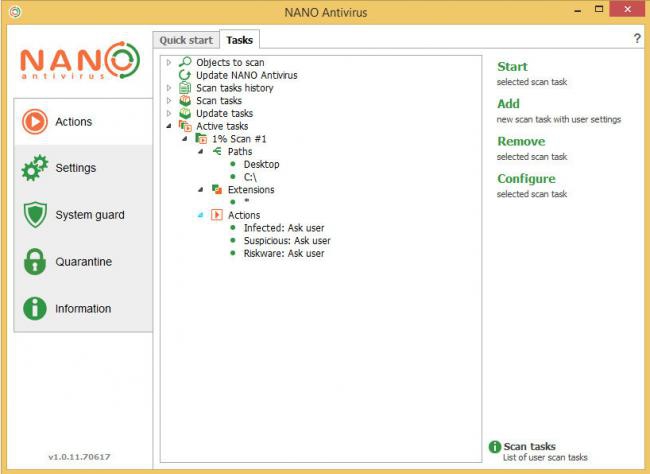Expand the Objects to scan node

pos(169,62)
